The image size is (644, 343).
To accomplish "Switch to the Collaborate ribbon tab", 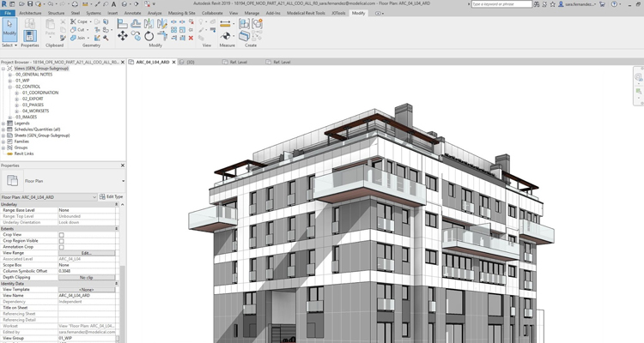I will click(212, 13).
